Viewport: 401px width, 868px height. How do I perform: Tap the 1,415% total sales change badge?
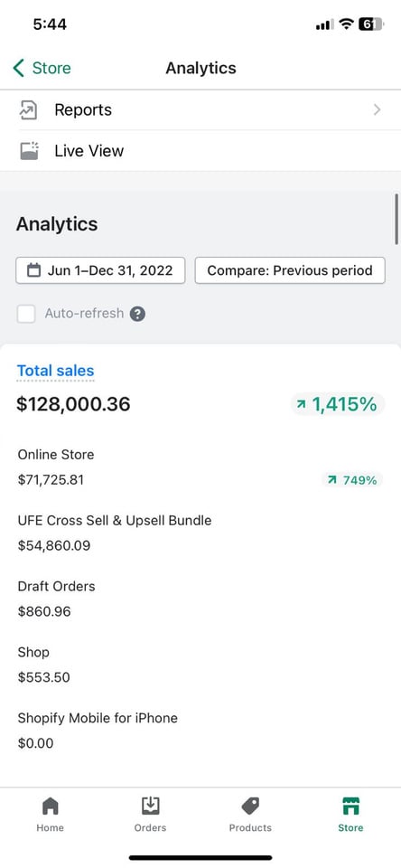point(338,405)
